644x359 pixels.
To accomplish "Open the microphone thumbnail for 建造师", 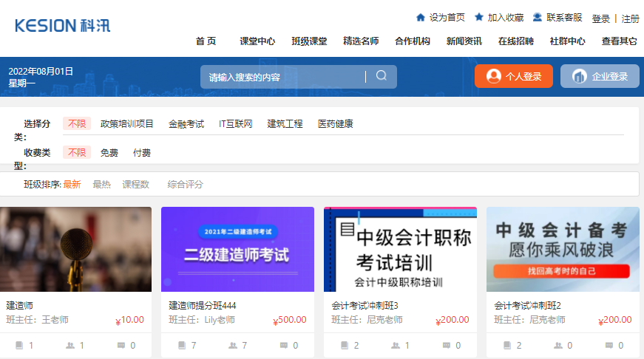I will pos(75,250).
